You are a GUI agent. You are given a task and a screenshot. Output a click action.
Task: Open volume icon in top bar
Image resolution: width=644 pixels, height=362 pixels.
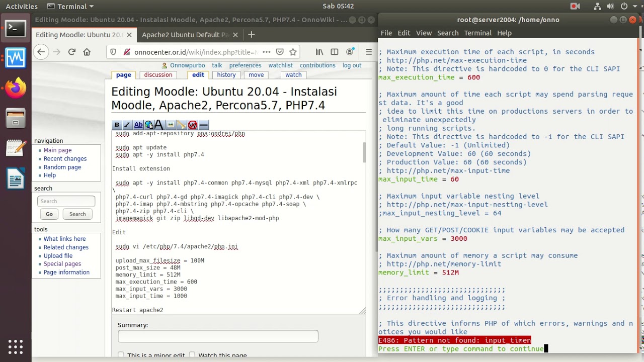click(x=610, y=6)
